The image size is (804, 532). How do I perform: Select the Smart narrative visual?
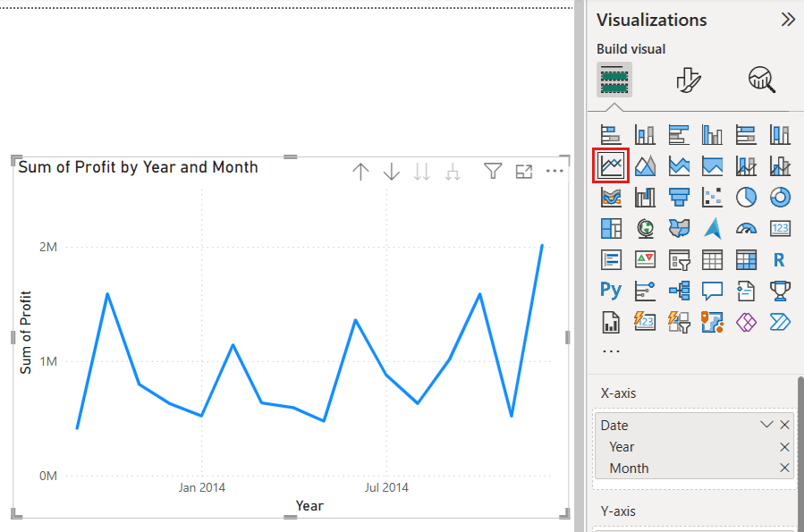point(746,291)
